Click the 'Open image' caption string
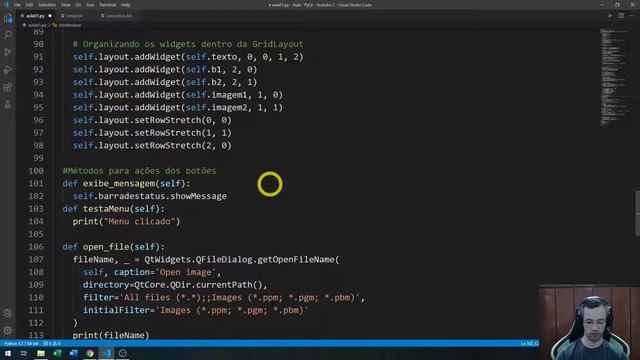Image resolution: width=640 pixels, height=360 pixels. coord(186,272)
